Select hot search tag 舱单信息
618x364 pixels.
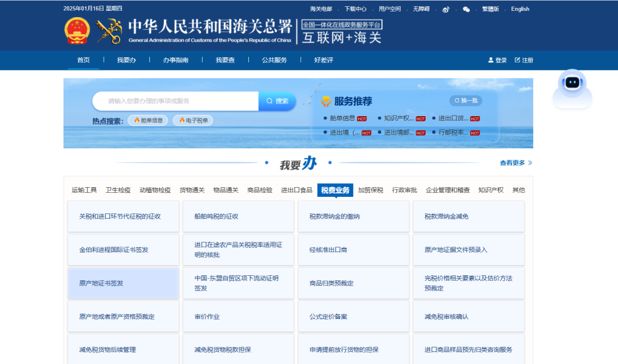(148, 120)
